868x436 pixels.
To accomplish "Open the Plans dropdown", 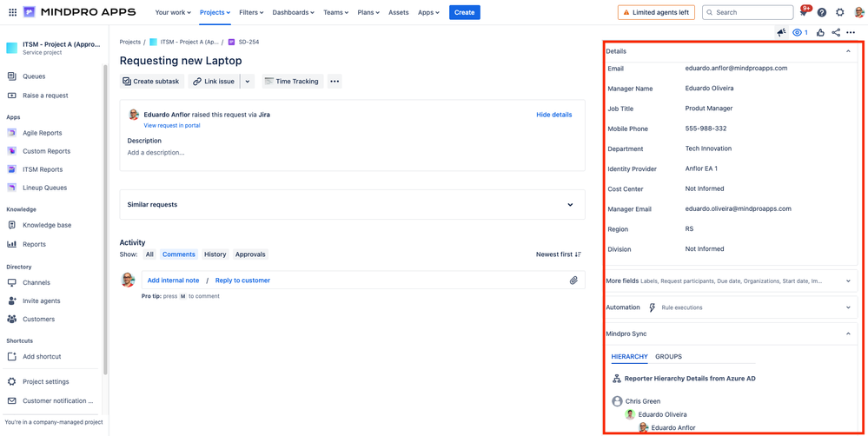I will click(x=368, y=12).
